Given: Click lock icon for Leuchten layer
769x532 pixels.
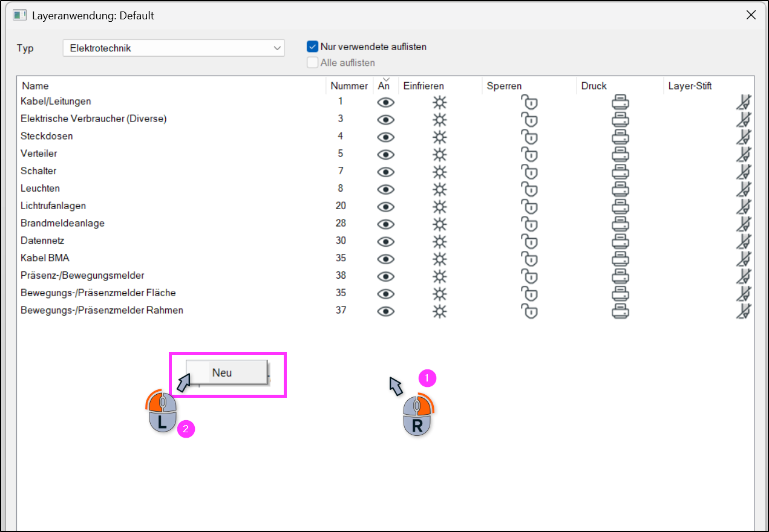Looking at the screenshot, I should click(x=529, y=189).
